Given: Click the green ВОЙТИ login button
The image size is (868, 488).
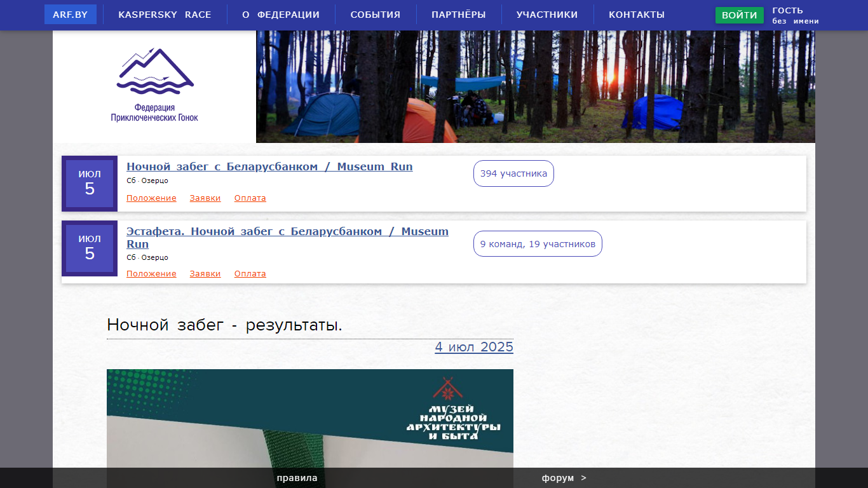Looking at the screenshot, I should tap(740, 15).
